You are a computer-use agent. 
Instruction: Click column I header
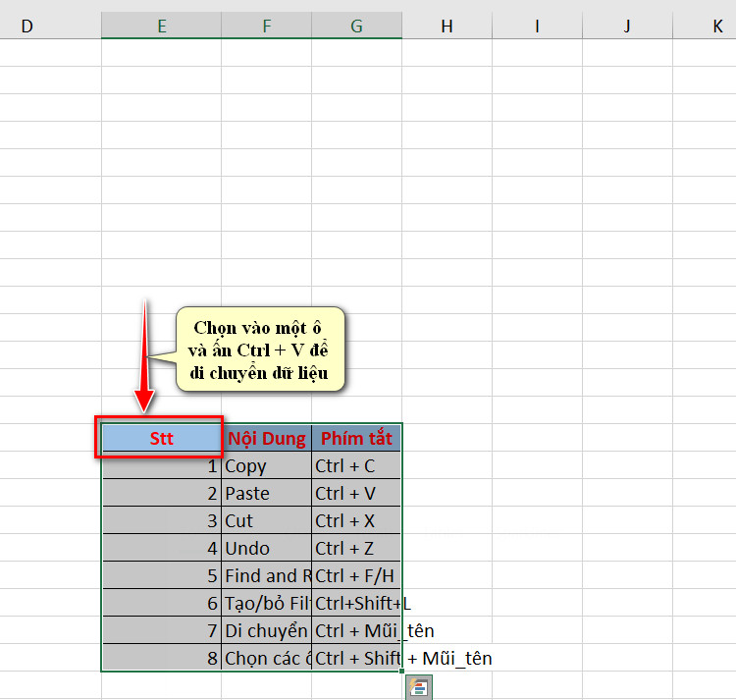point(537,26)
